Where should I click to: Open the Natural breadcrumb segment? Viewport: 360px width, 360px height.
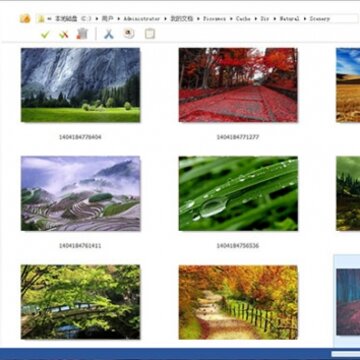tap(289, 19)
